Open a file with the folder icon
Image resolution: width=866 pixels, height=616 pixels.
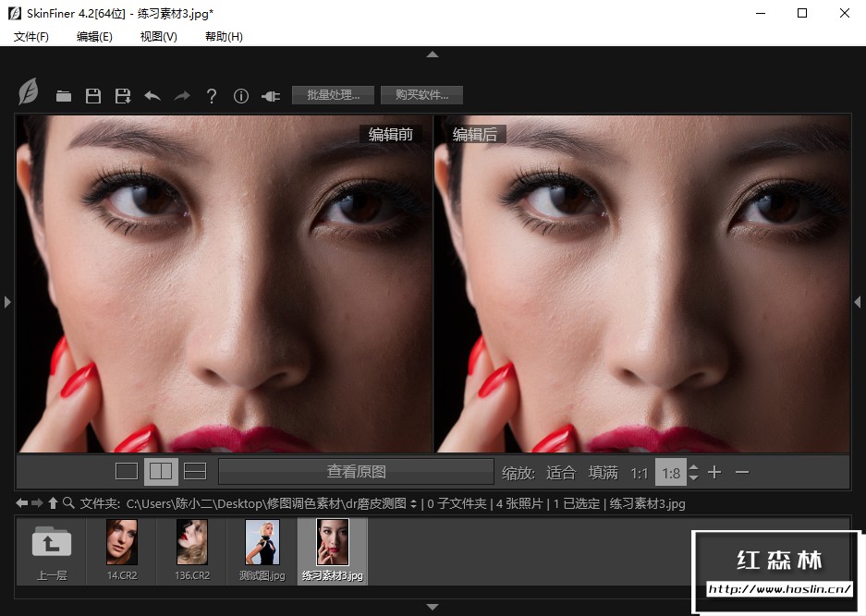(x=64, y=96)
